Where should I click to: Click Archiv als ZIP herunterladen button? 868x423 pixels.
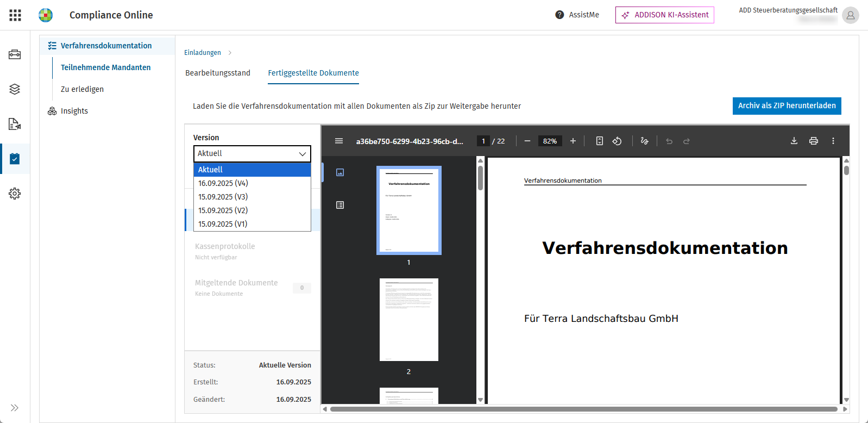tap(787, 106)
